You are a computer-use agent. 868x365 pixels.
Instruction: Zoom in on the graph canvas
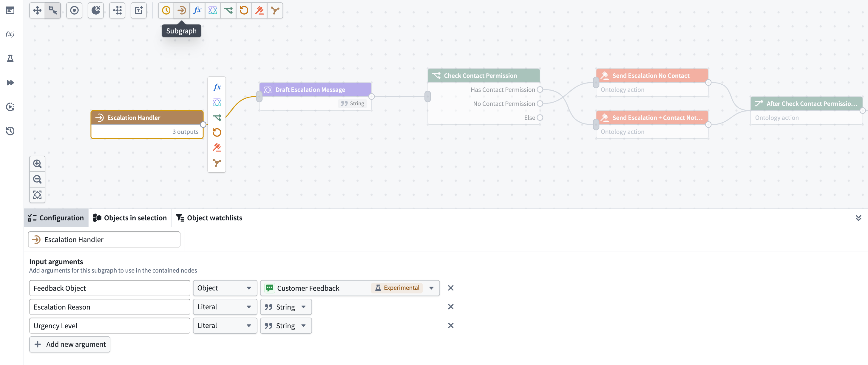click(x=37, y=164)
